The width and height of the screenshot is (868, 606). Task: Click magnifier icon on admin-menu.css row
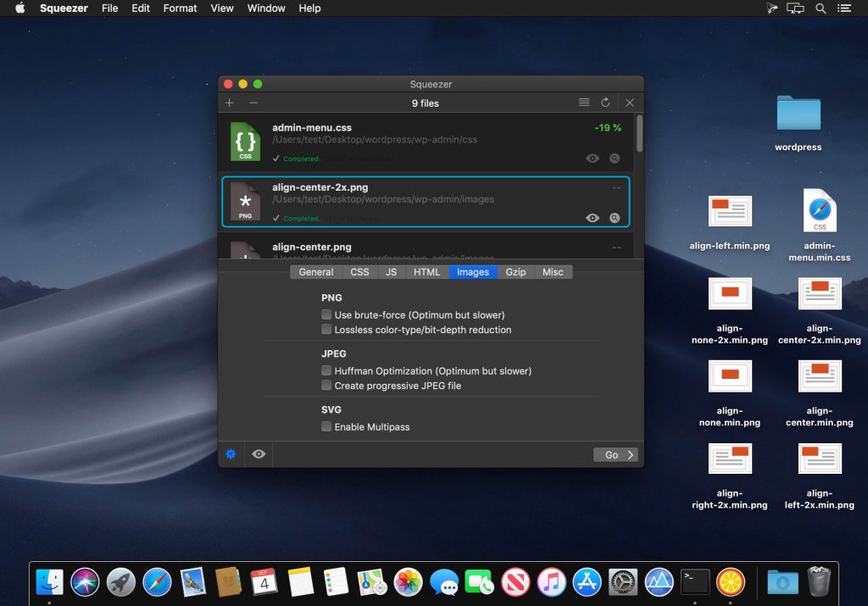pos(615,158)
